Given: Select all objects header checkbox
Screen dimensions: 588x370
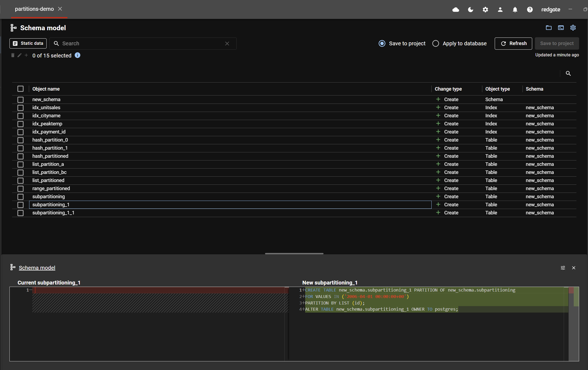Looking at the screenshot, I should [20, 89].
